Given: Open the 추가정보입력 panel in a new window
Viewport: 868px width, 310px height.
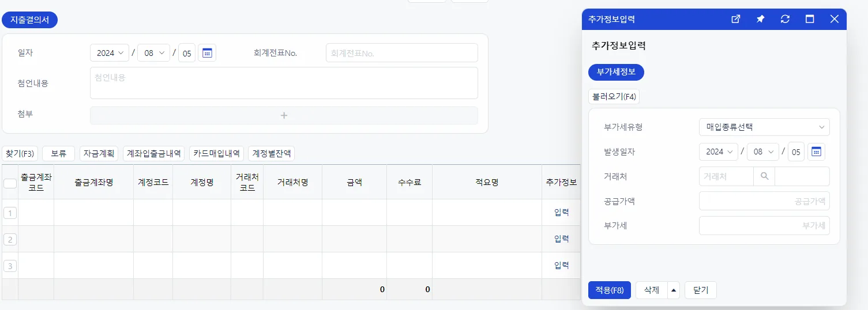Looking at the screenshot, I should pyautogui.click(x=736, y=19).
